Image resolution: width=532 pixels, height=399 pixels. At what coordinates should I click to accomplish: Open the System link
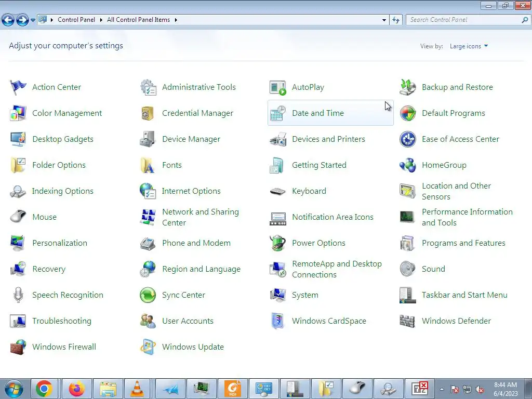305,295
